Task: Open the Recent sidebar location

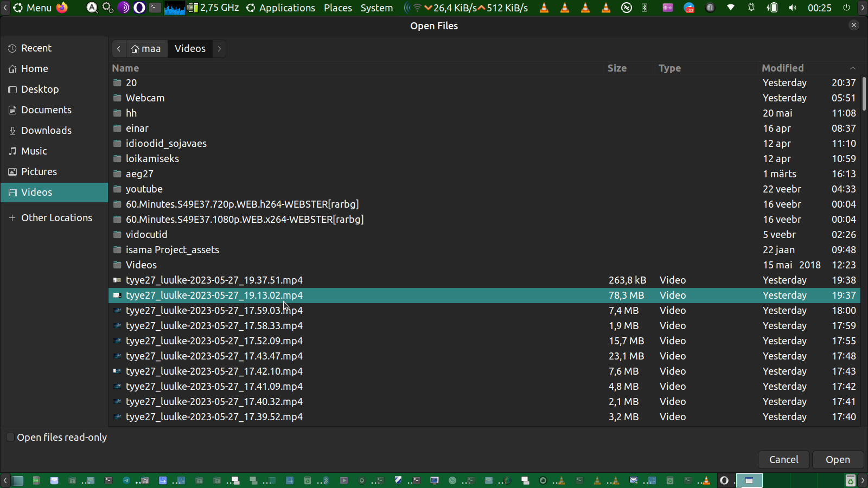Action: [36, 48]
